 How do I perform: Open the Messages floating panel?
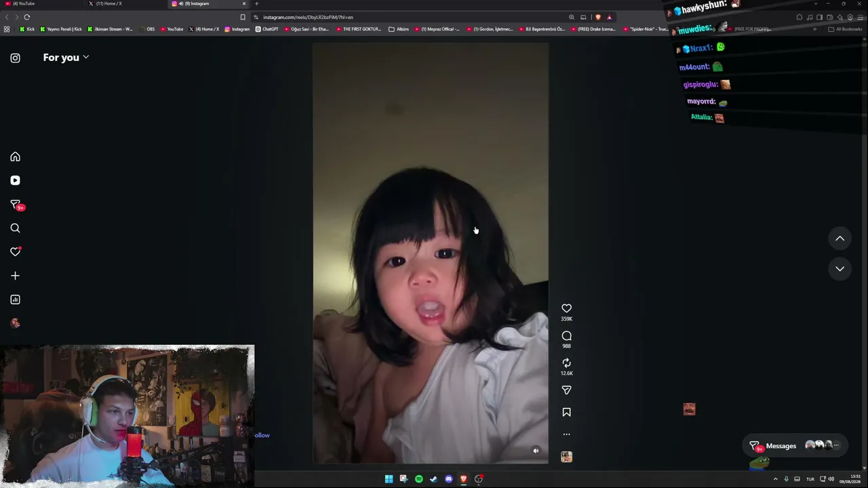[x=795, y=446]
